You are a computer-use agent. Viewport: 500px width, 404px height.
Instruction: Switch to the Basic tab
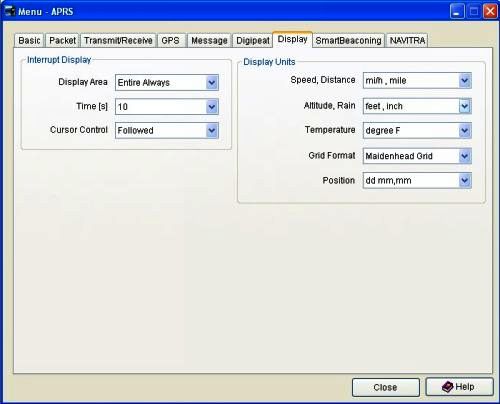click(29, 40)
